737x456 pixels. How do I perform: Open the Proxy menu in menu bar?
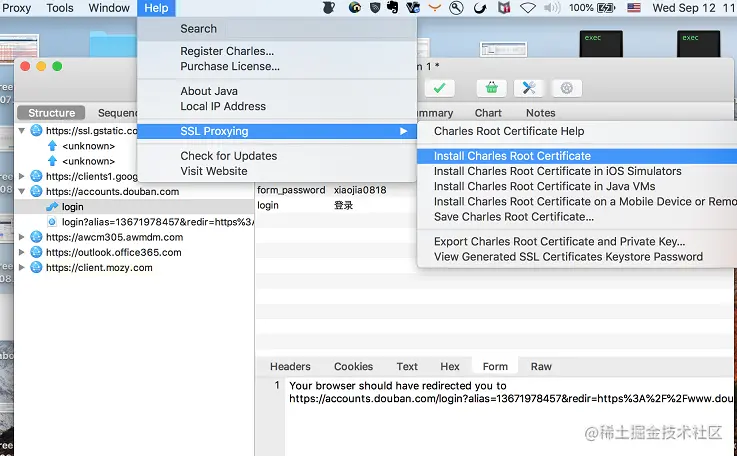pyautogui.click(x=16, y=8)
